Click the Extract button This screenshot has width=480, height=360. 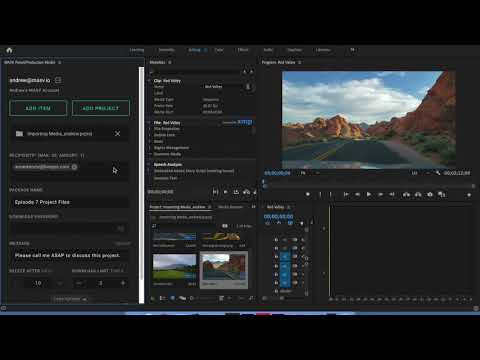(418, 194)
